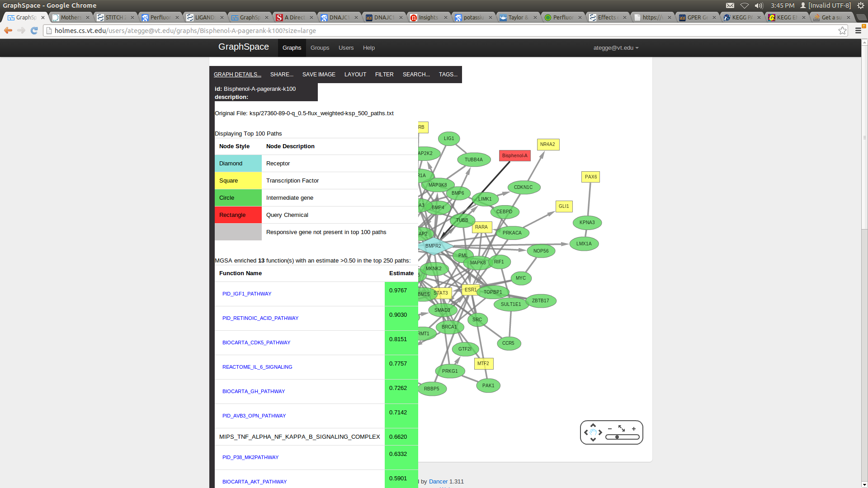Viewport: 868px width, 488px height.
Task: Click the Dancer footer link
Action: tap(438, 481)
